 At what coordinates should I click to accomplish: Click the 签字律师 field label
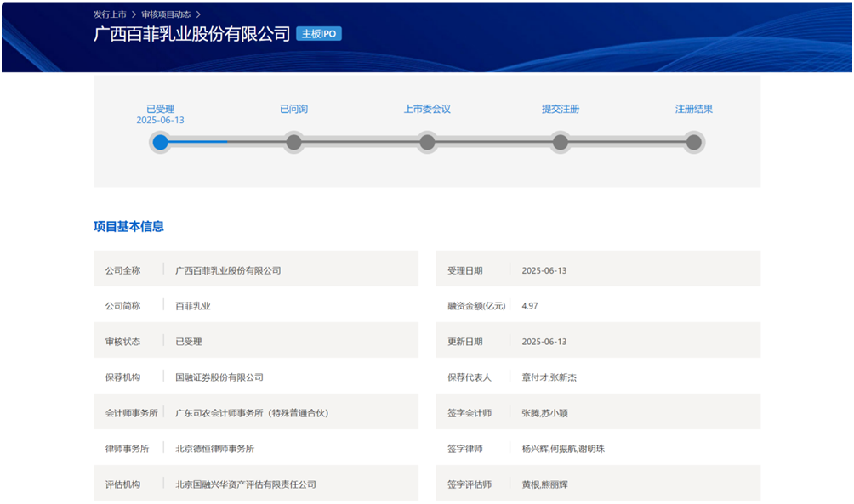click(x=465, y=449)
